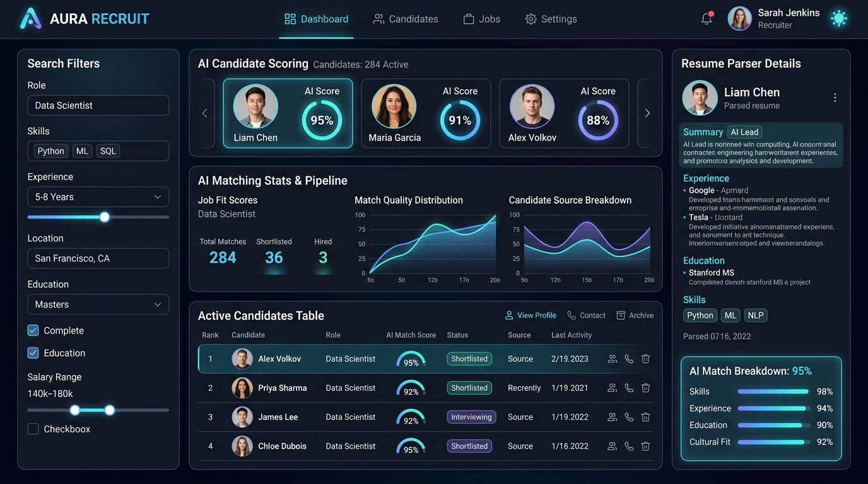This screenshot has height=484, width=868.
Task: Open profile icon in Chloe Dubois row
Action: click(612, 446)
